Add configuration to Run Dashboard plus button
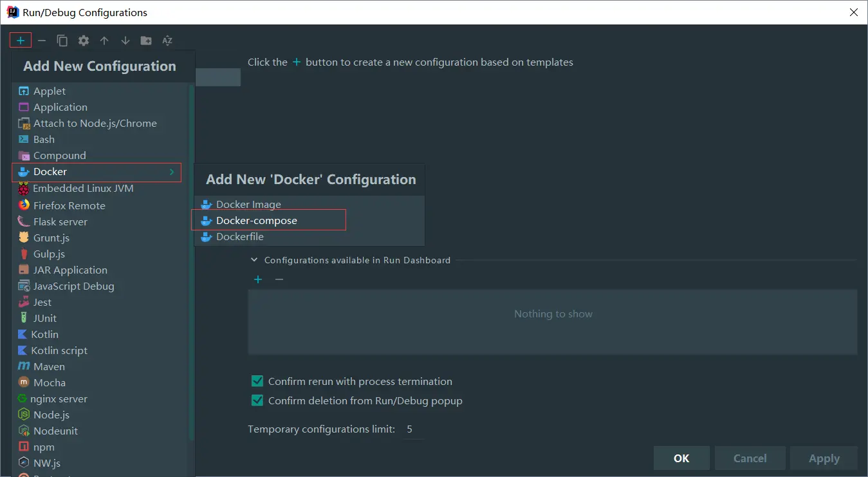Image resolution: width=868 pixels, height=477 pixels. click(x=258, y=279)
